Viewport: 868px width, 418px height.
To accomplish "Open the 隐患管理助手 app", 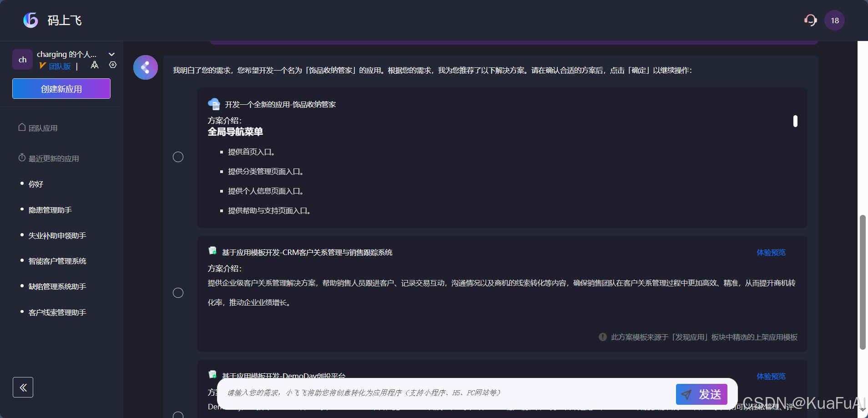I will 50,210.
